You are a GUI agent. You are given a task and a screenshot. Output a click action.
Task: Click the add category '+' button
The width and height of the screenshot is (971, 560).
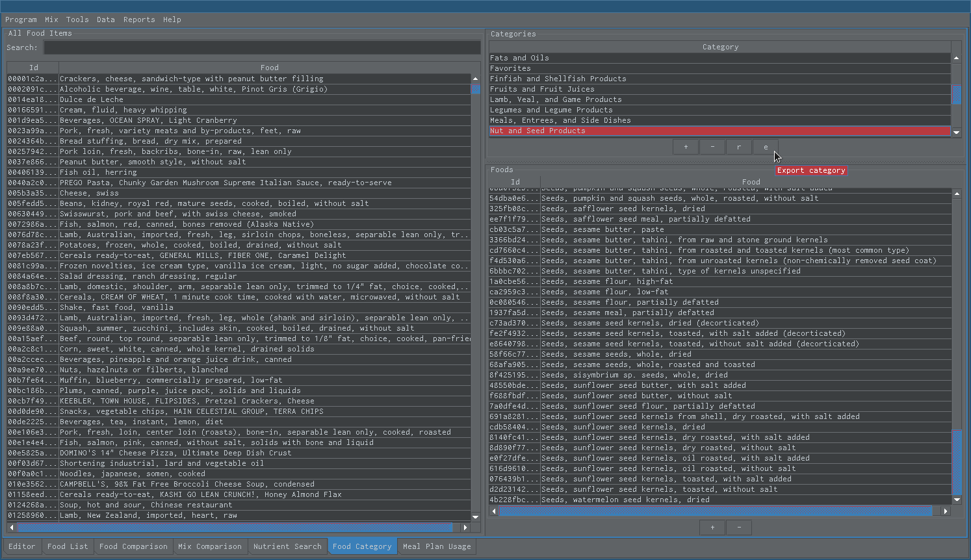[x=686, y=147]
